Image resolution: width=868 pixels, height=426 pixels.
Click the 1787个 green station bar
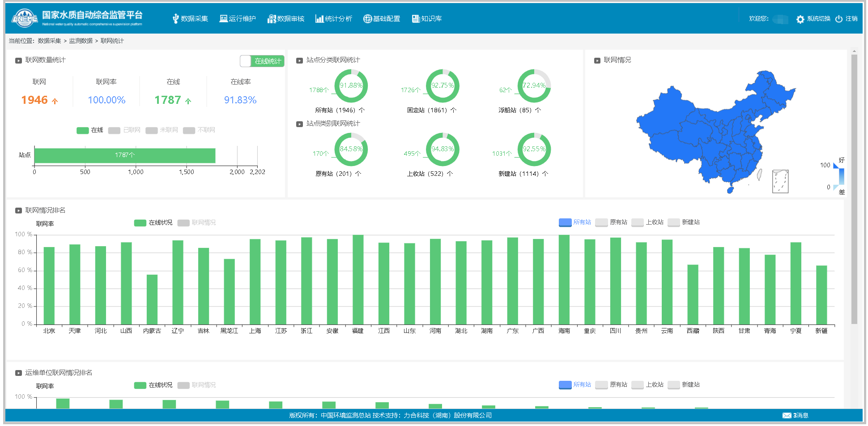tap(125, 156)
